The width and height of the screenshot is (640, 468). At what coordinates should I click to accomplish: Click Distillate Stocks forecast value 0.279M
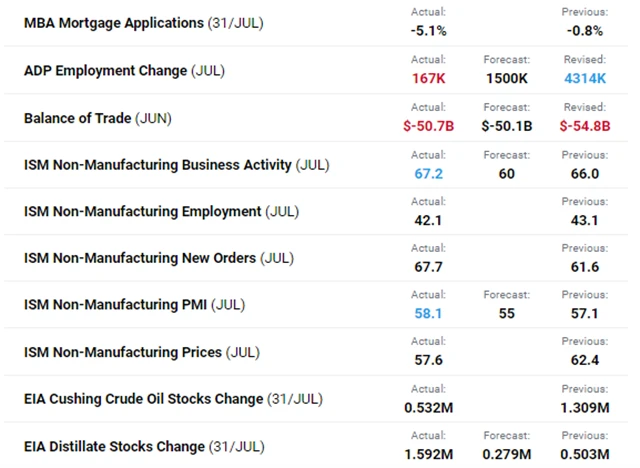point(505,454)
